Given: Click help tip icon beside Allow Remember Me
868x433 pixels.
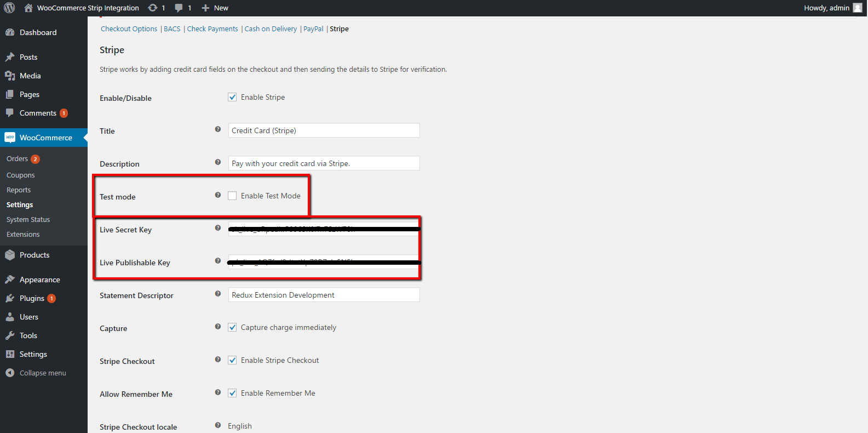Looking at the screenshot, I should click(218, 392).
